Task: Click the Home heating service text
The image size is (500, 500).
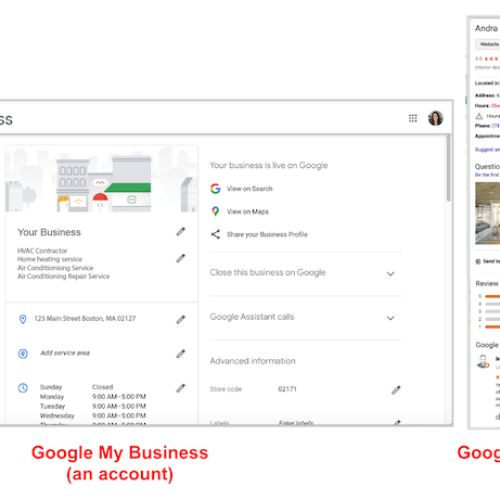Action: pyautogui.click(x=50, y=259)
